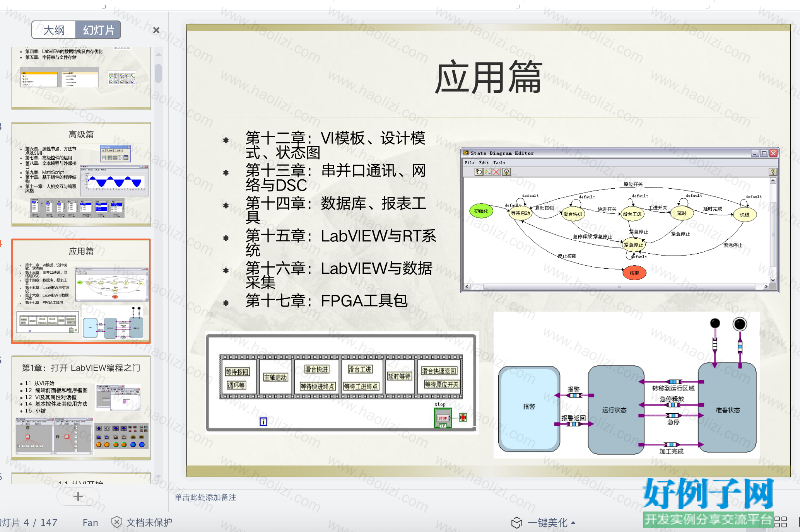Select the 应用篇 current slide thumbnail

pos(81,291)
